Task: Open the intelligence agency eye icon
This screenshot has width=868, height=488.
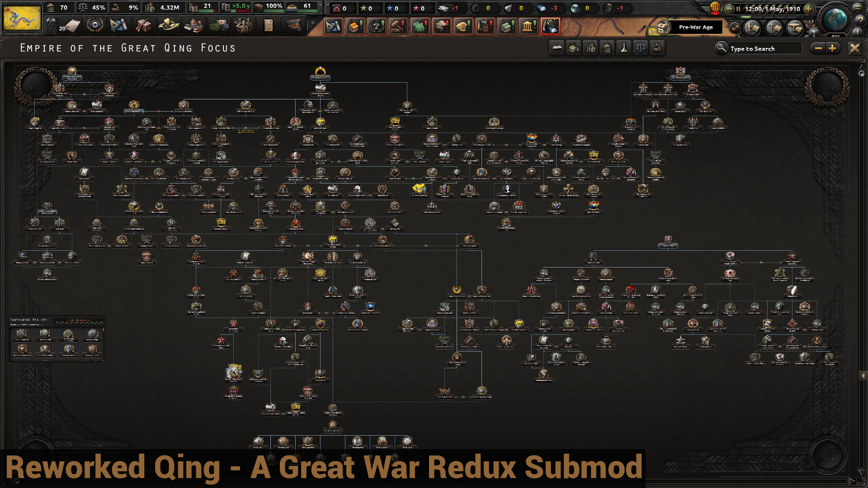Action: pos(94,25)
